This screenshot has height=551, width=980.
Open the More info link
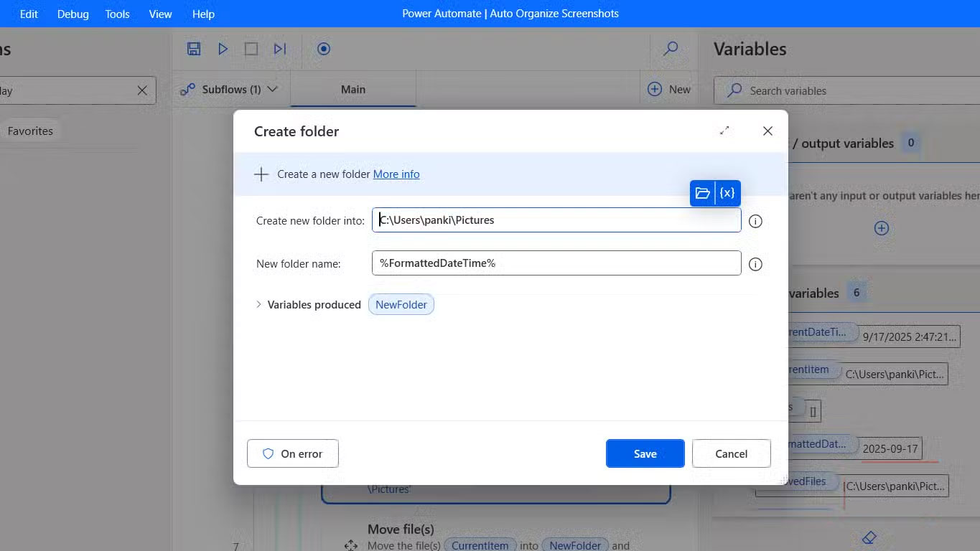click(x=396, y=174)
